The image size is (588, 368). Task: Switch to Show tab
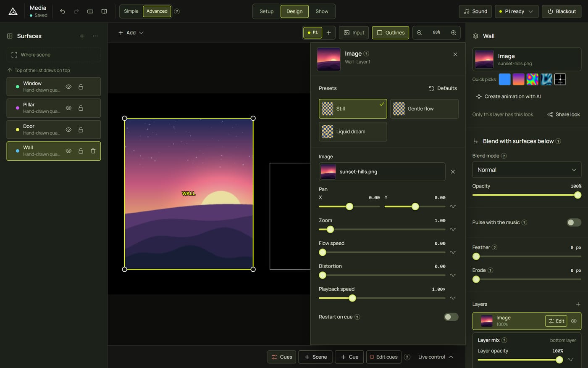click(322, 11)
